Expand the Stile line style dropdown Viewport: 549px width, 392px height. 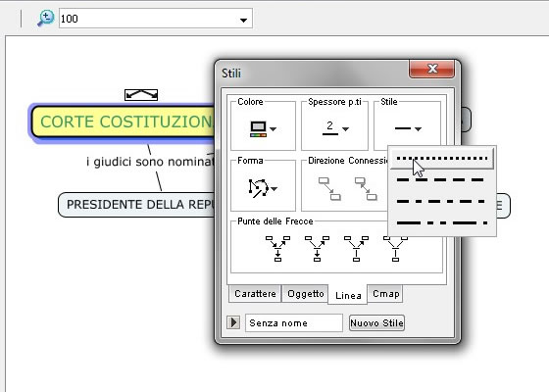[408, 128]
